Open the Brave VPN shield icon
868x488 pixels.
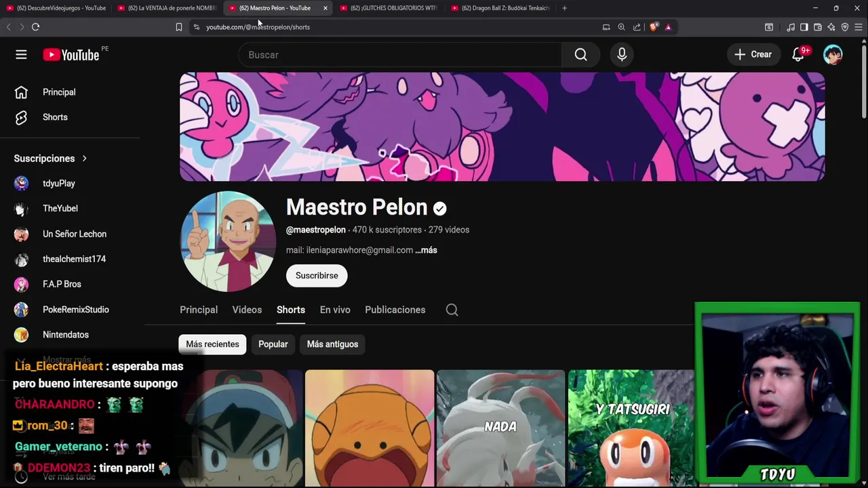pos(845,27)
